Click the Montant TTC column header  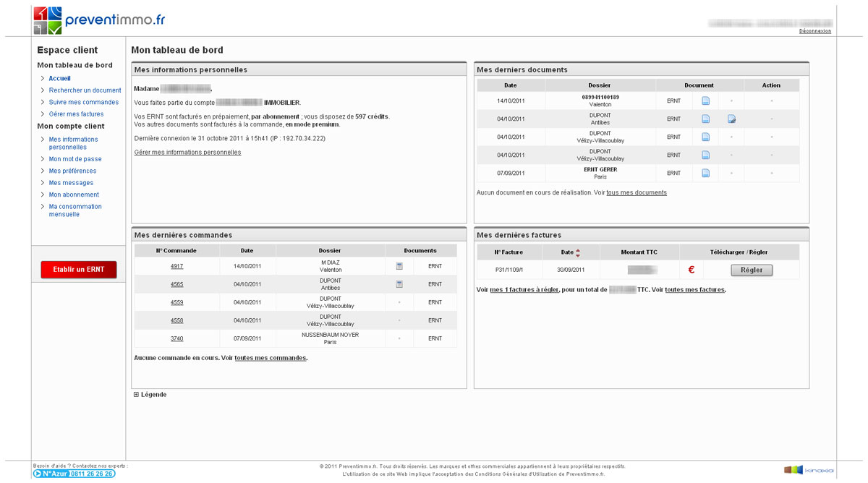[x=639, y=252]
